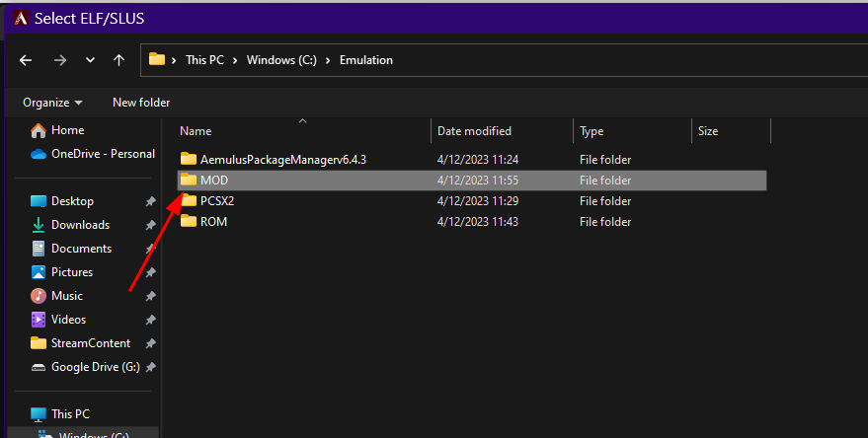Select the highlighted MOD folder

[x=472, y=181]
